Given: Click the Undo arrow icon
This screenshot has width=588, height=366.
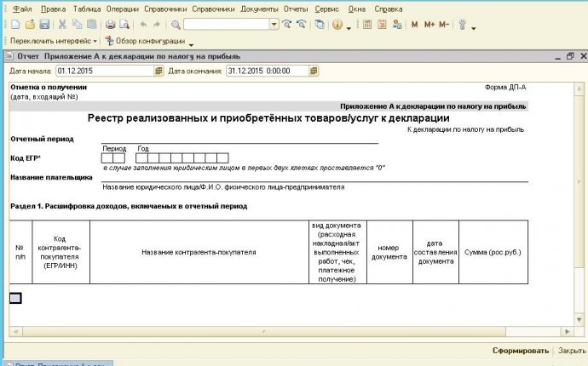Looking at the screenshot, I should click(x=143, y=25).
